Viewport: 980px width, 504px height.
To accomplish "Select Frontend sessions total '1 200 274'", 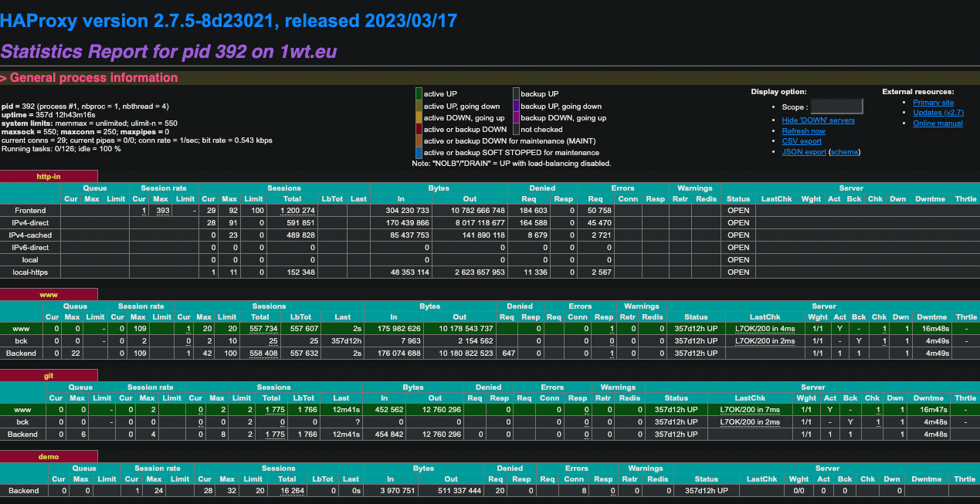I will (297, 211).
